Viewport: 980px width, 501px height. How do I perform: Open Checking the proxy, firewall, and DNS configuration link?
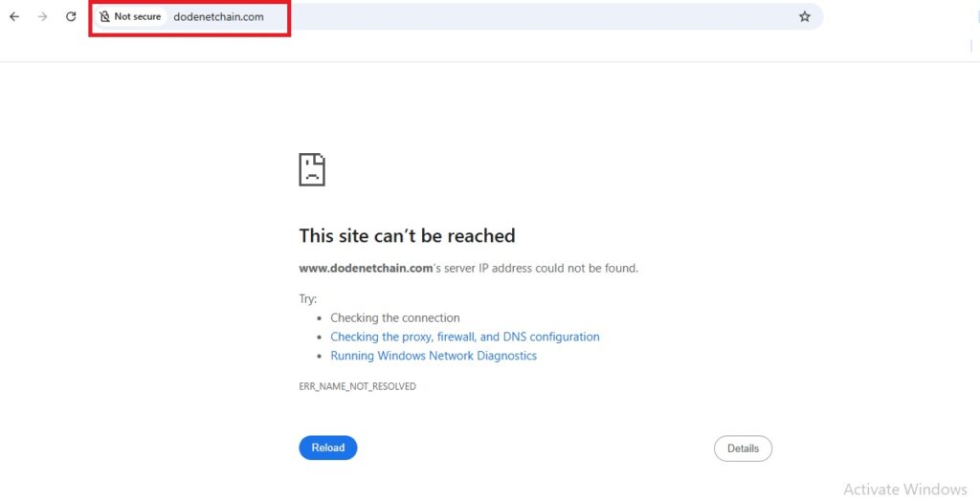coord(465,337)
